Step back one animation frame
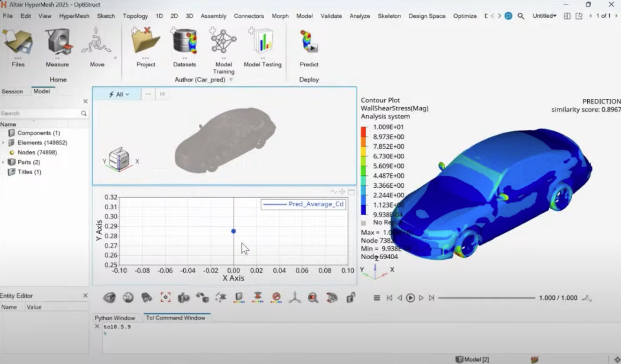 click(400, 298)
